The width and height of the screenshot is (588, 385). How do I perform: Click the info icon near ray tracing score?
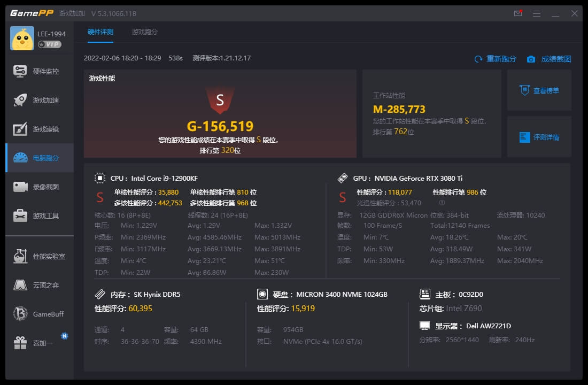tap(442, 203)
